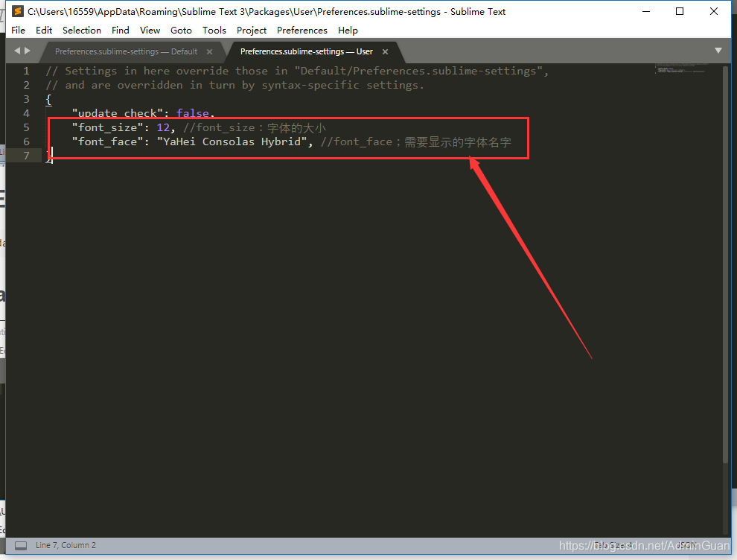
Task: Click the forward navigation arrow icon
Action: coord(28,51)
